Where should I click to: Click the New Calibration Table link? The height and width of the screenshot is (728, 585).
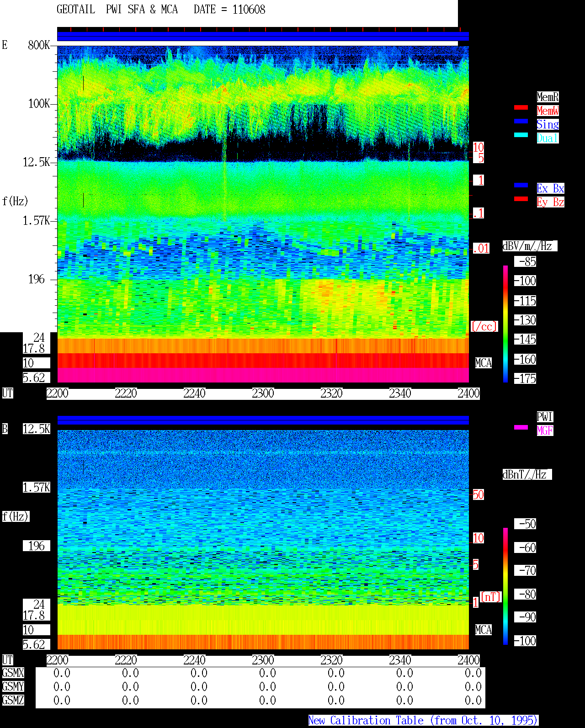(x=423, y=721)
